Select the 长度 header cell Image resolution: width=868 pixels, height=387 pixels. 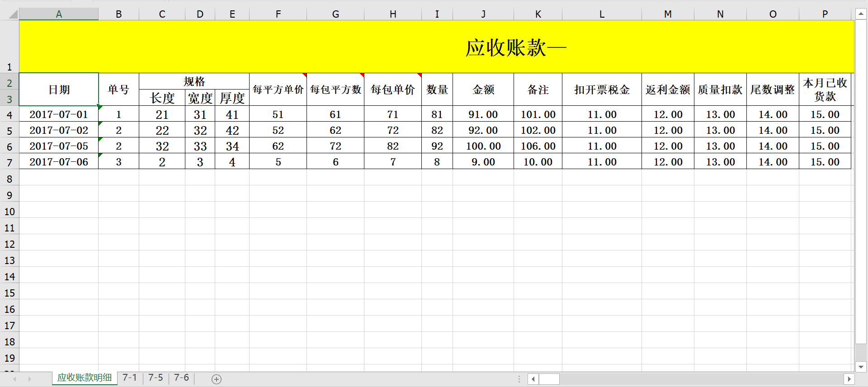162,98
